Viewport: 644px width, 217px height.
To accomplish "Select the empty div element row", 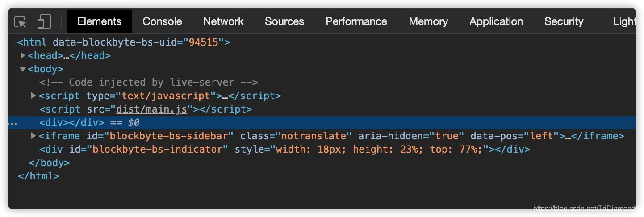I will 71,123.
